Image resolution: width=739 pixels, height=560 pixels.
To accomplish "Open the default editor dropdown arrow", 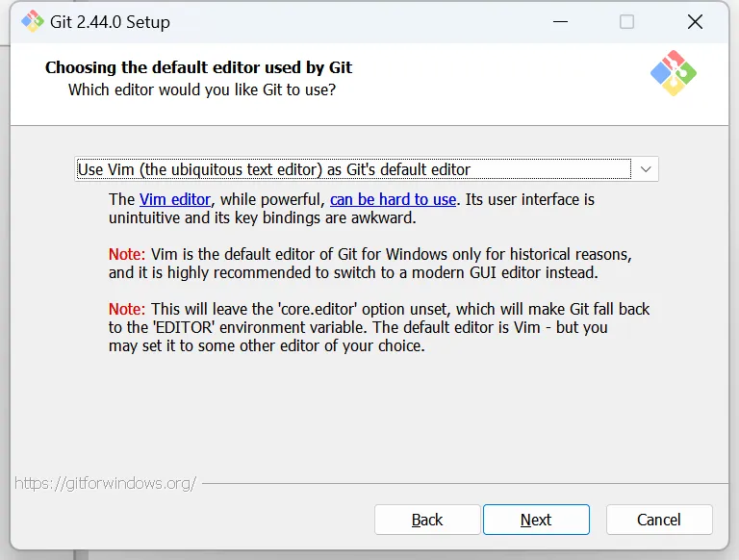I will (x=646, y=169).
